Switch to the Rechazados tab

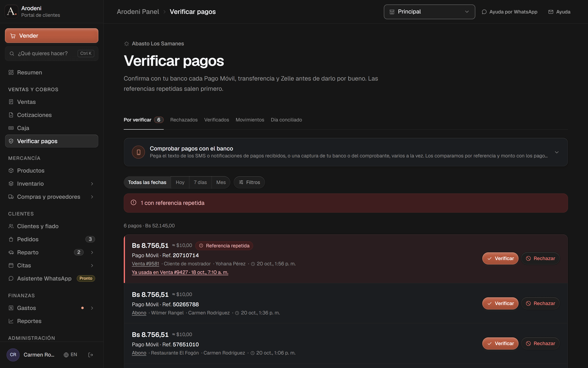coord(184,120)
